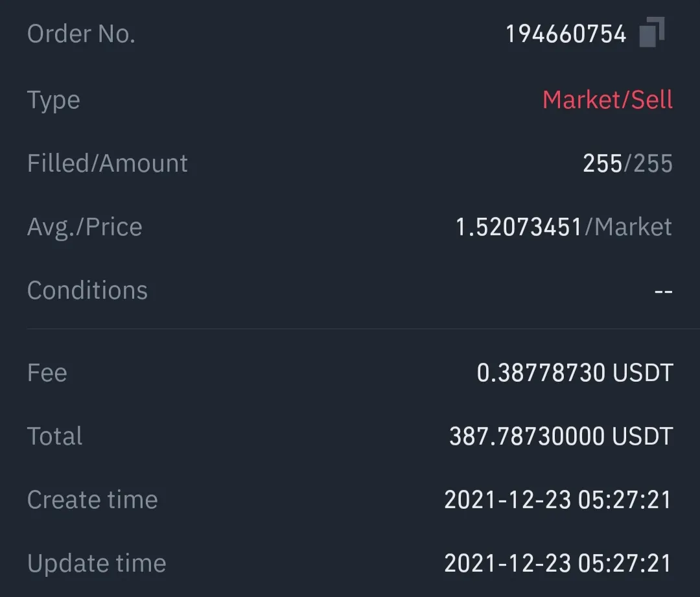Tap the Total label
This screenshot has height=597, width=700.
pyautogui.click(x=54, y=436)
